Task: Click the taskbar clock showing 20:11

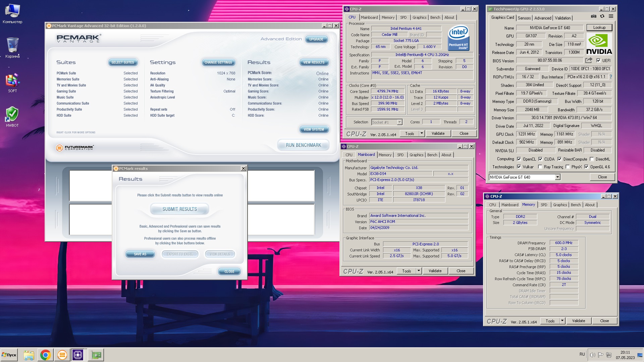Action: pos(625,355)
